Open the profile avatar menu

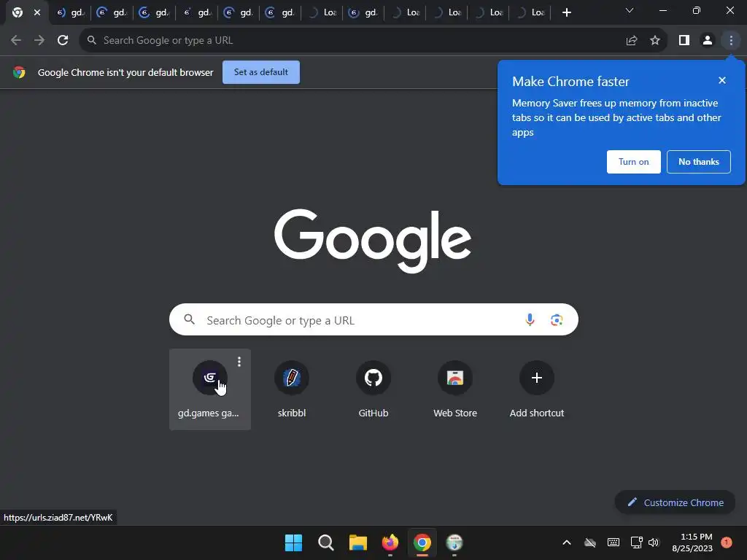708,41
